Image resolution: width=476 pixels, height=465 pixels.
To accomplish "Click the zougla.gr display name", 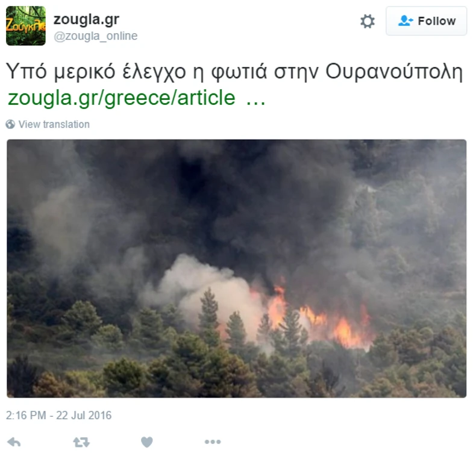I will (87, 19).
